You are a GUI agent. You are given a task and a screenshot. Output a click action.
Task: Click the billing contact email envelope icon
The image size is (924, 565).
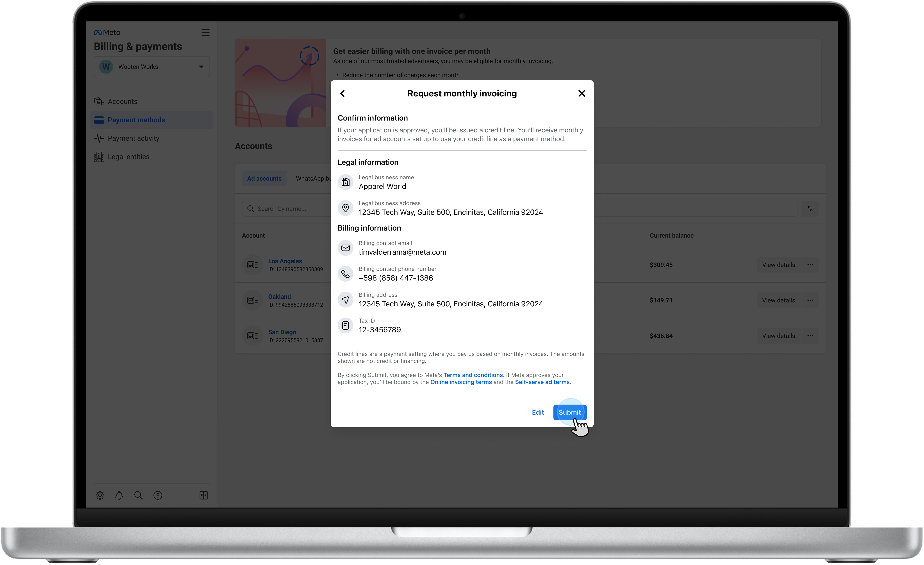coord(345,248)
